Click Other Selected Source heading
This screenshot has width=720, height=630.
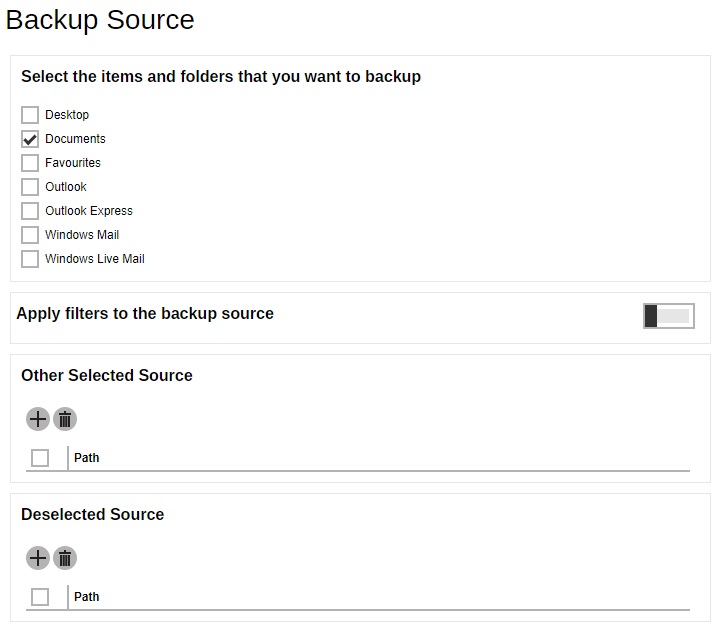(x=107, y=375)
